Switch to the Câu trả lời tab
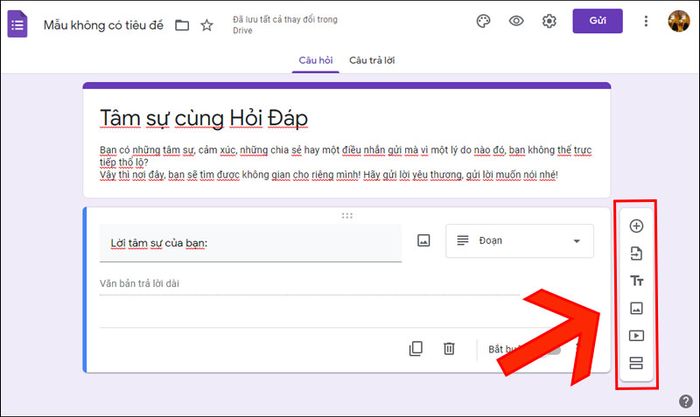 372,60
